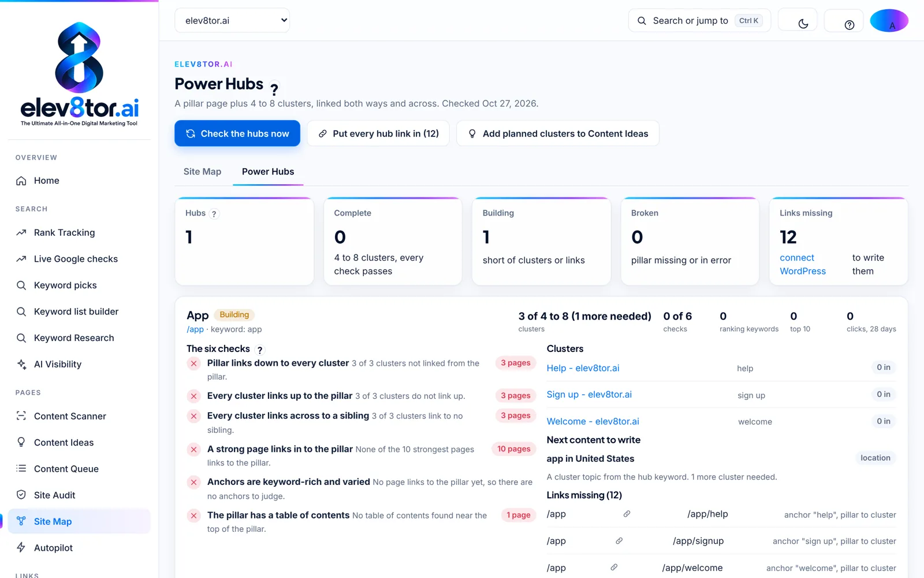
Task: Select the Power Hubs tab
Action: tap(268, 172)
